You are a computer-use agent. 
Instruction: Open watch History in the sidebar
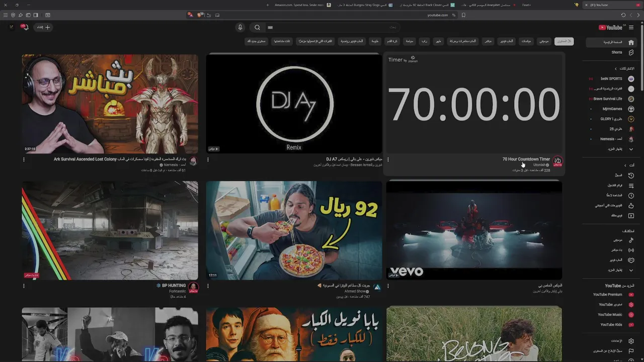pos(612,175)
